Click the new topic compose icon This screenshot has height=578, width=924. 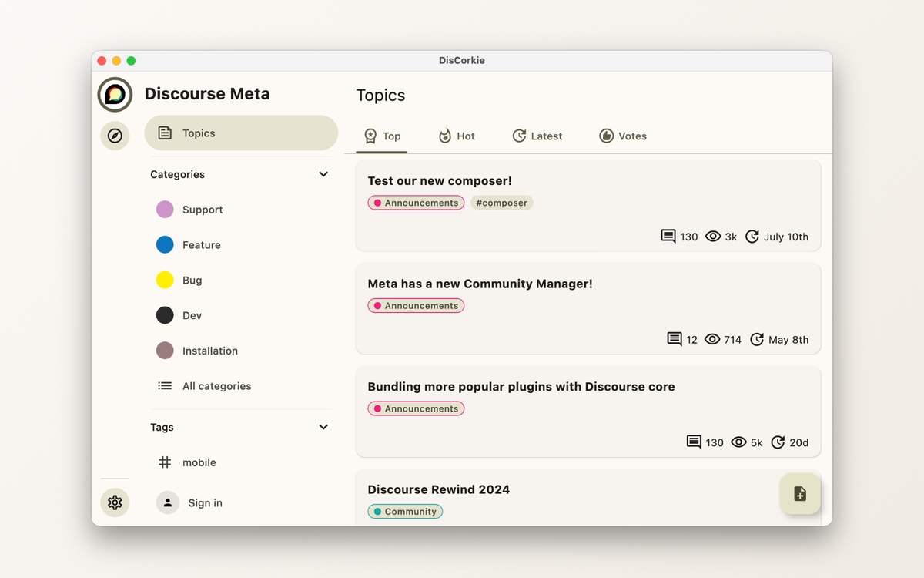click(800, 494)
